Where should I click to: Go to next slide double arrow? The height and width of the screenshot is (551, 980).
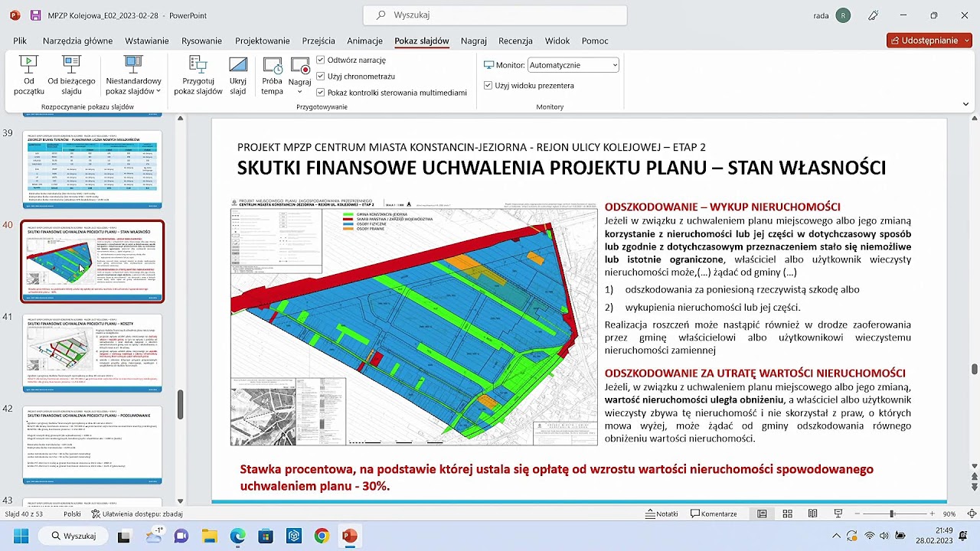click(974, 488)
